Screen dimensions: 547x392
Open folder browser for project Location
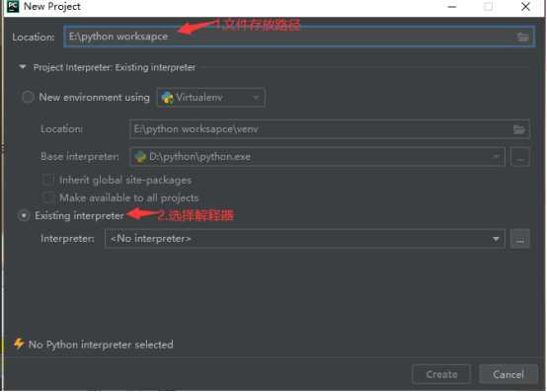tap(522, 37)
